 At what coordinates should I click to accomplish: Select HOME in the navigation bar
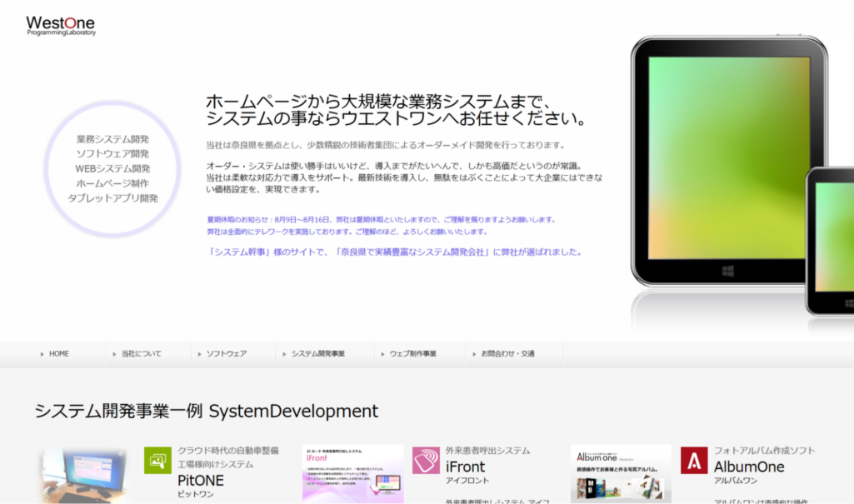58,353
